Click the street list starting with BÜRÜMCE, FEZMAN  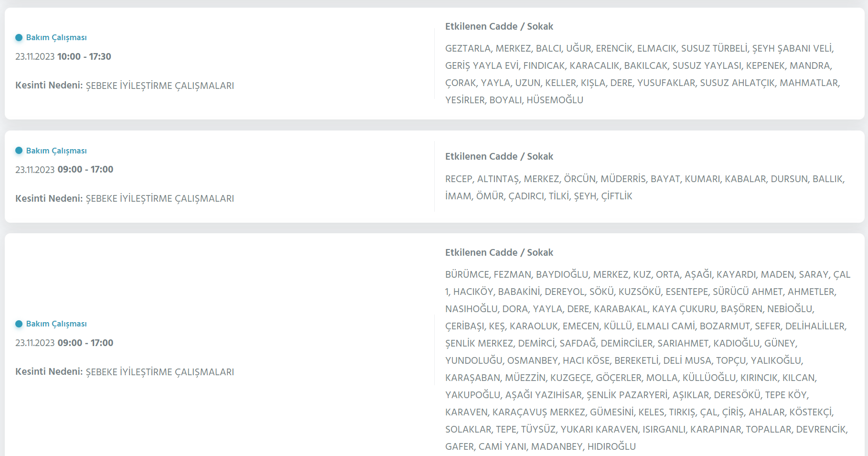648,360
